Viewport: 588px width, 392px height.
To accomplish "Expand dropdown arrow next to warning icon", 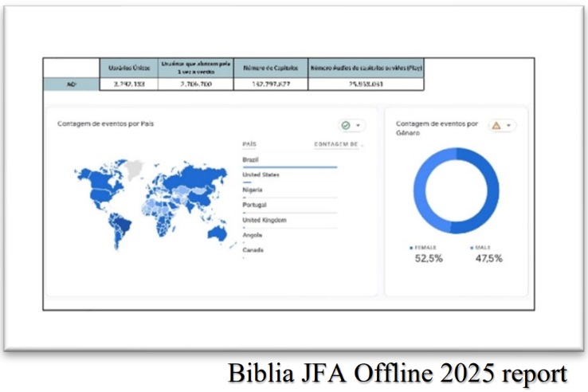I will pyautogui.click(x=509, y=125).
